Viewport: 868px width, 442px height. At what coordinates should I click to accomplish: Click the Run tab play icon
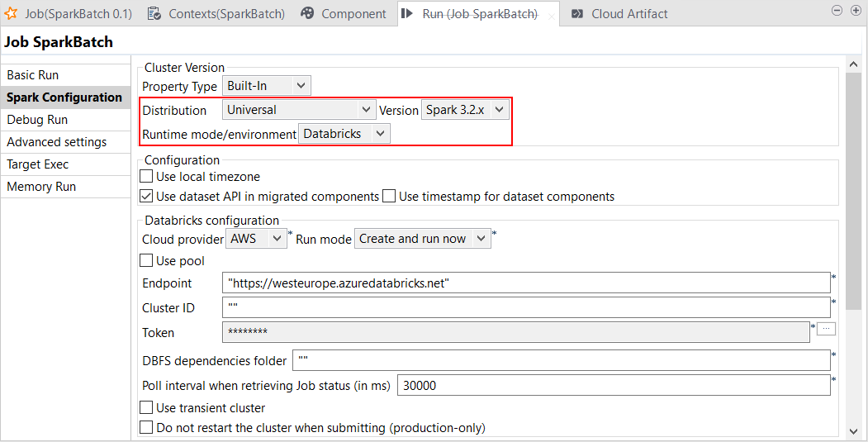click(408, 13)
